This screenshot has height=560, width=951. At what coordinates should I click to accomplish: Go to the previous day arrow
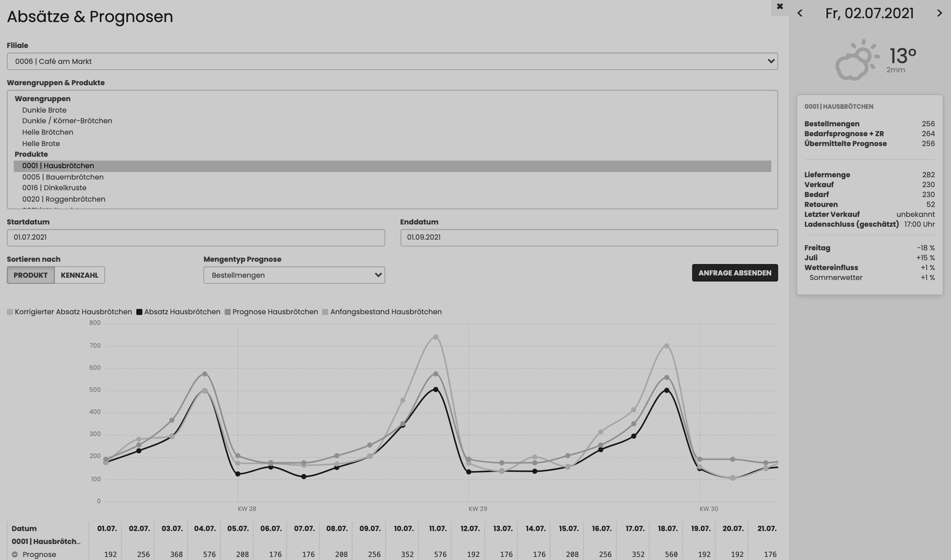pos(800,13)
